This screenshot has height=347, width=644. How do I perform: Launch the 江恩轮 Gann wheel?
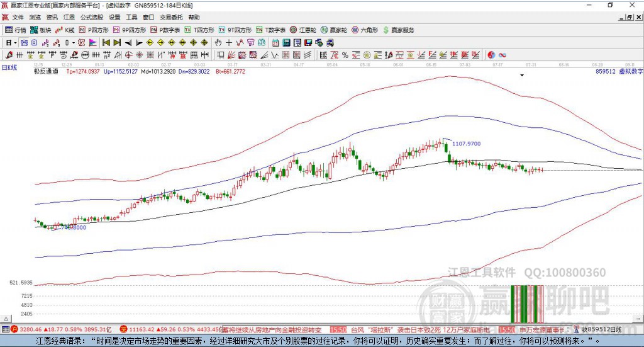click(303, 30)
